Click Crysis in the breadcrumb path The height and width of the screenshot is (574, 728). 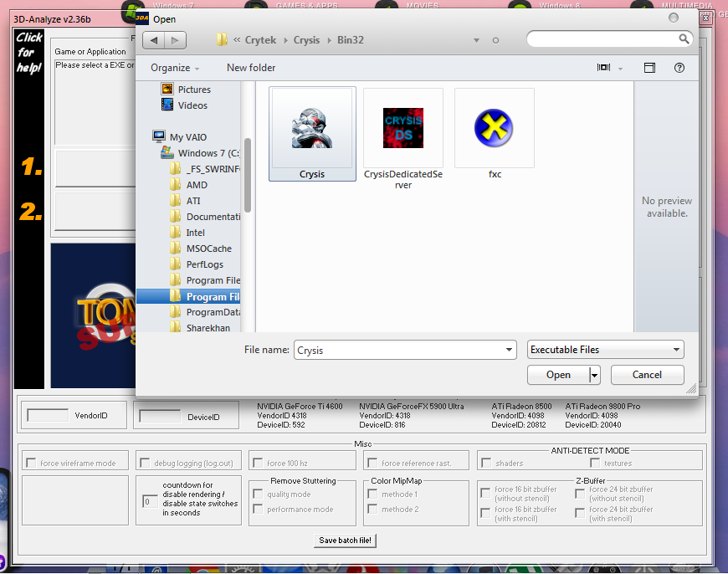[x=306, y=40]
